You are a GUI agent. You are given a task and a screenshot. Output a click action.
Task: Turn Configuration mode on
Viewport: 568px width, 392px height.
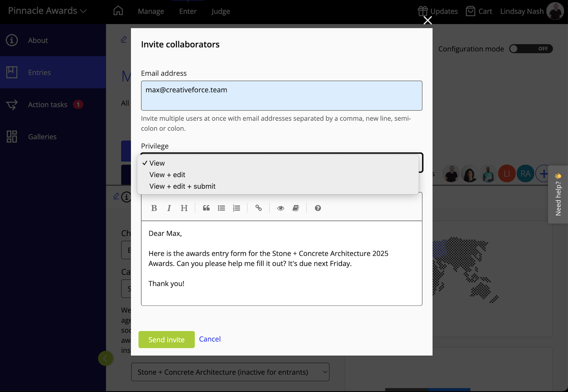531,49
